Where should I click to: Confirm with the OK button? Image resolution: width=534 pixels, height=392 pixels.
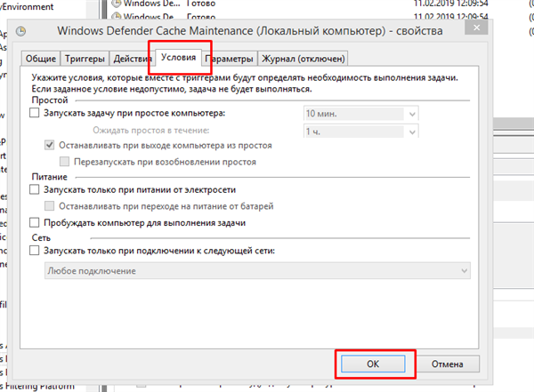tap(373, 364)
